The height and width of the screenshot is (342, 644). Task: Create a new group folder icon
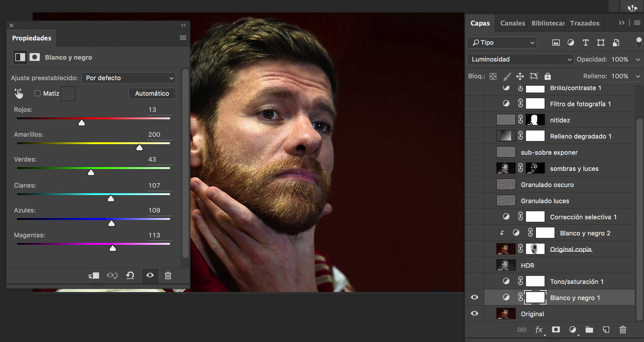pos(589,330)
